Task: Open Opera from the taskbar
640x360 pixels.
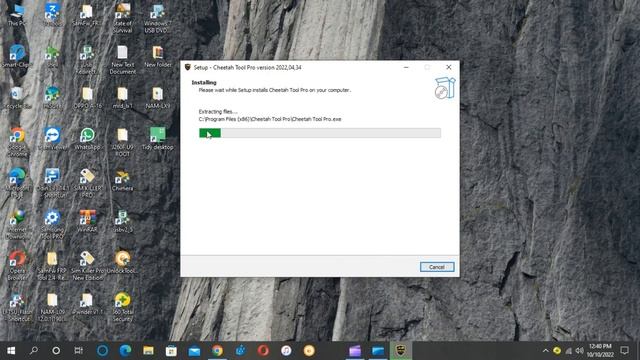Action: [263, 351]
